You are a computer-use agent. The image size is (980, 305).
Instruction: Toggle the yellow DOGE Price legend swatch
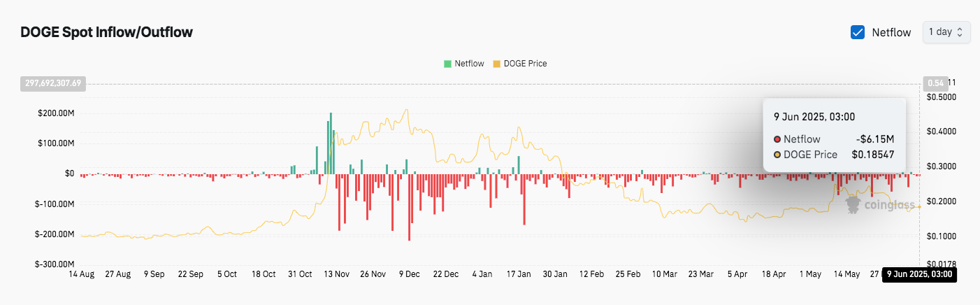coord(497,64)
